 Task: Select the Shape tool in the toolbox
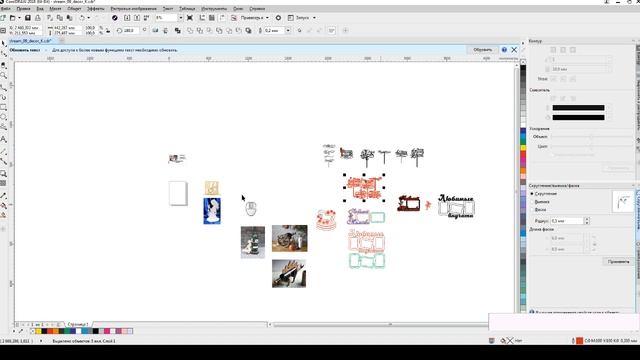tap(3, 54)
